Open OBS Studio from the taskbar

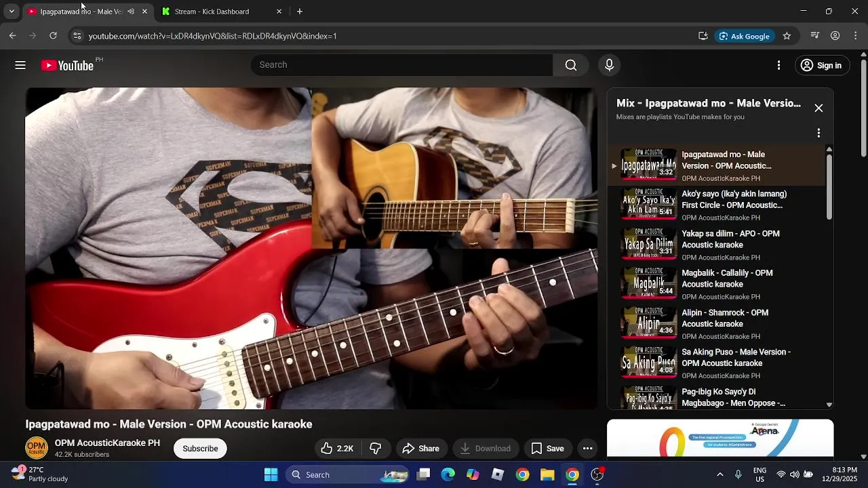(x=597, y=474)
